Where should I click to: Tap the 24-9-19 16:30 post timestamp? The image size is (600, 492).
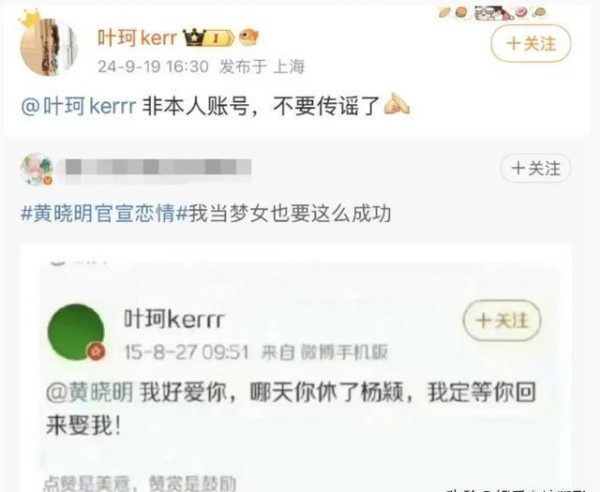tap(153, 67)
